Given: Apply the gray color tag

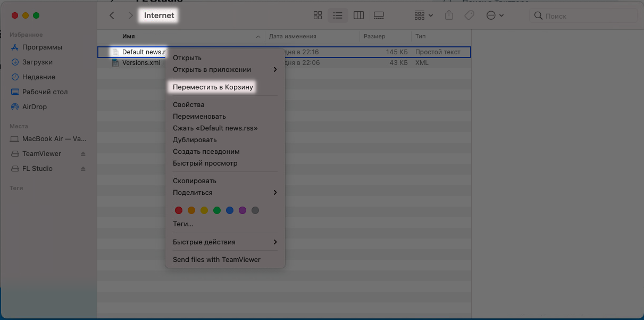Looking at the screenshot, I should 255,210.
